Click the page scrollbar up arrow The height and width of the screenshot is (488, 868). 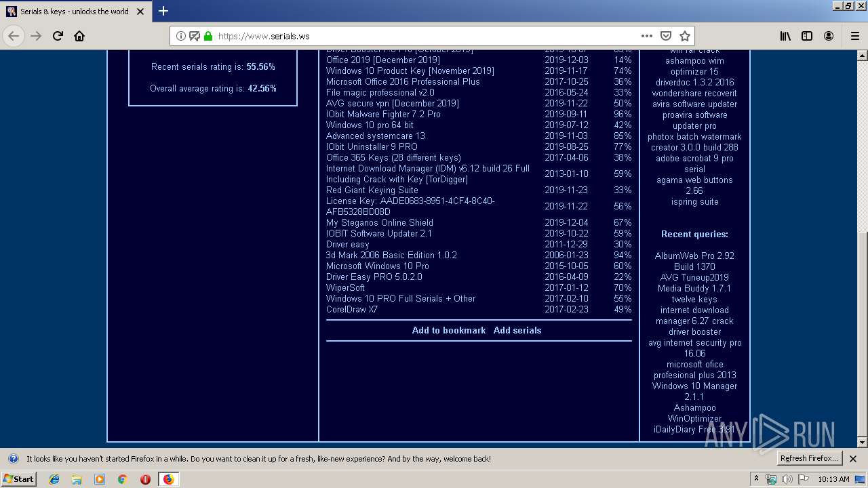pos(862,56)
